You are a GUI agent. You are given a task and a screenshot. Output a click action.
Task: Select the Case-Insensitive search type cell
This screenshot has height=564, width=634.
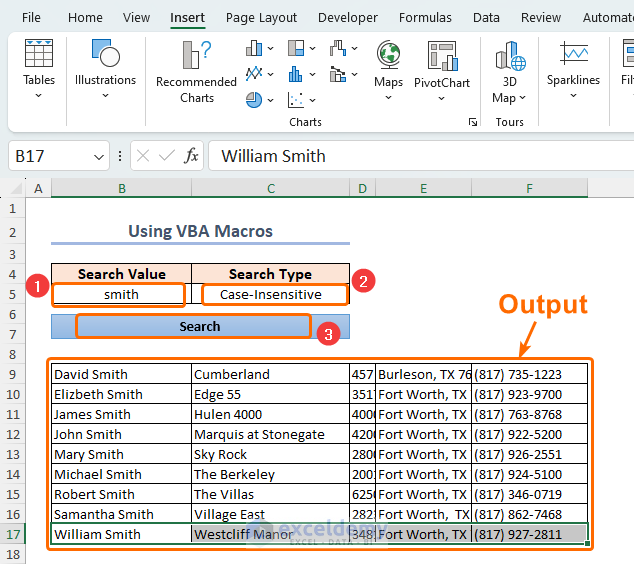[271, 294]
